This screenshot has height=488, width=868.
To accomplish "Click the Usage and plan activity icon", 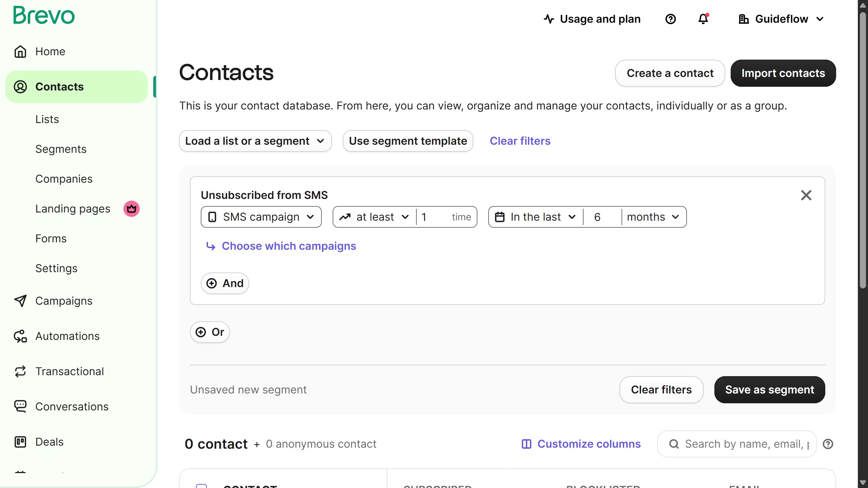I will (549, 19).
